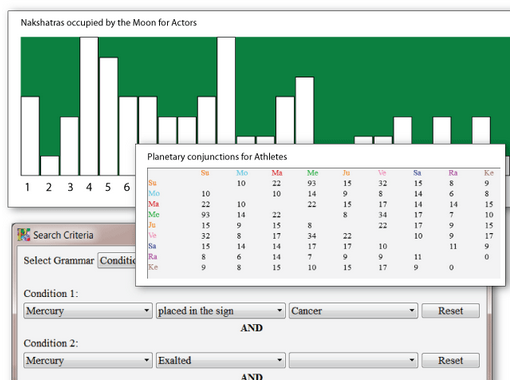Click the Me column header in conjunctions table

[x=312, y=173]
